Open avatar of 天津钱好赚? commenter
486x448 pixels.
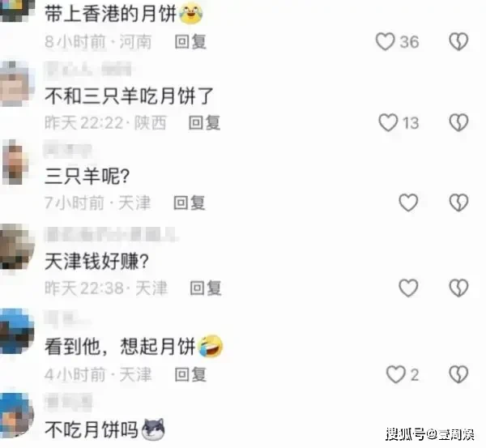pos(16,249)
